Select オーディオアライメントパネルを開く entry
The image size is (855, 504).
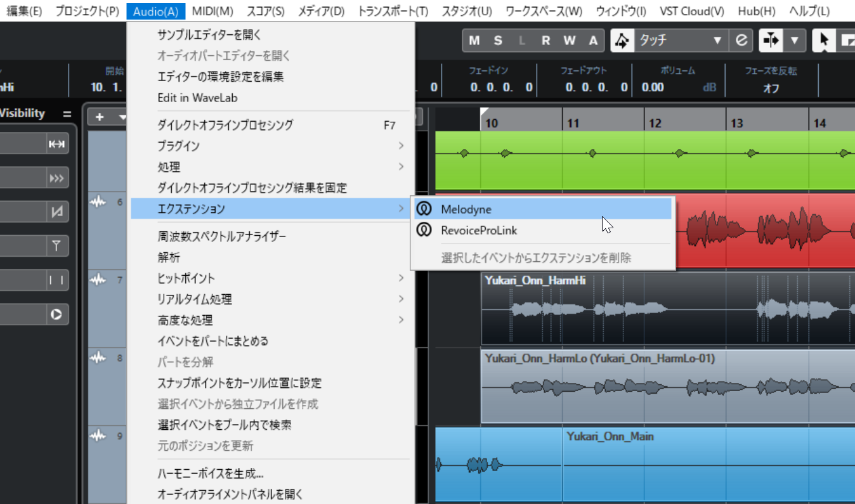tap(271, 494)
